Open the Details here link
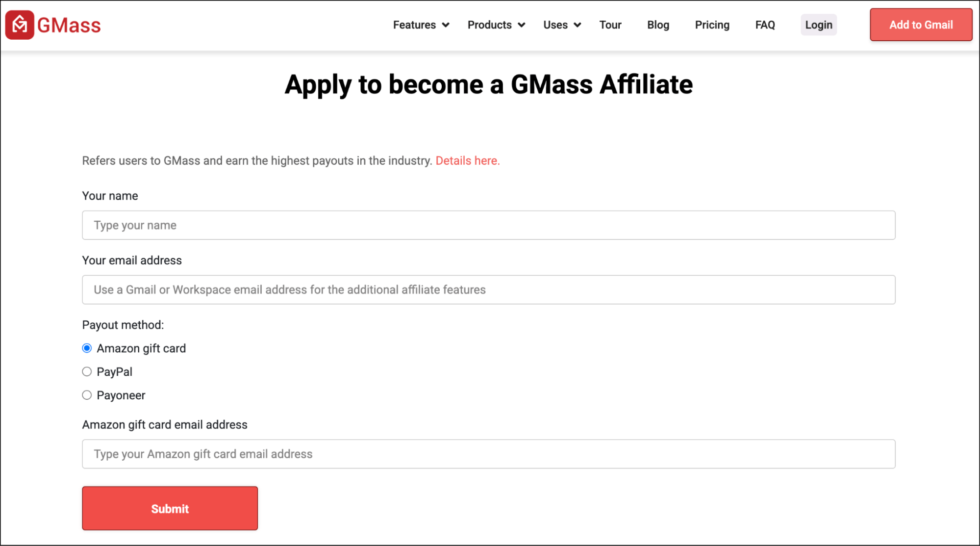The width and height of the screenshot is (980, 546). pos(467,160)
